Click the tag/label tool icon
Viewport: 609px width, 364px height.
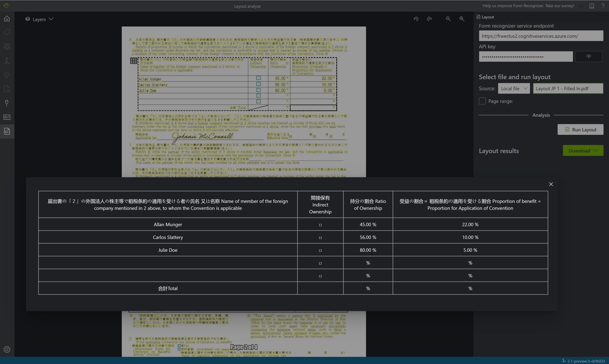click(x=7, y=33)
